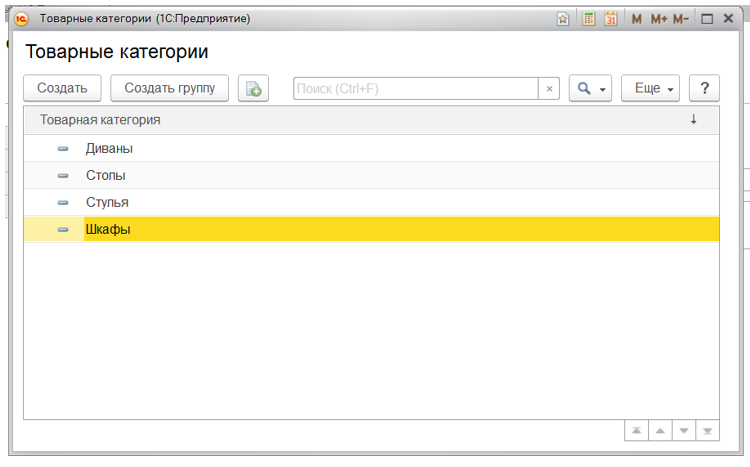Click the copy-item icon next to Создать группу

coord(253,88)
